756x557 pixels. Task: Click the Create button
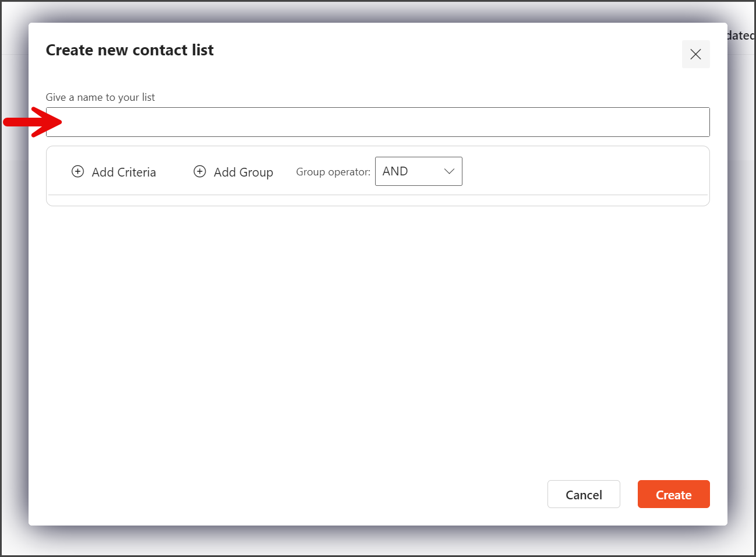click(673, 494)
